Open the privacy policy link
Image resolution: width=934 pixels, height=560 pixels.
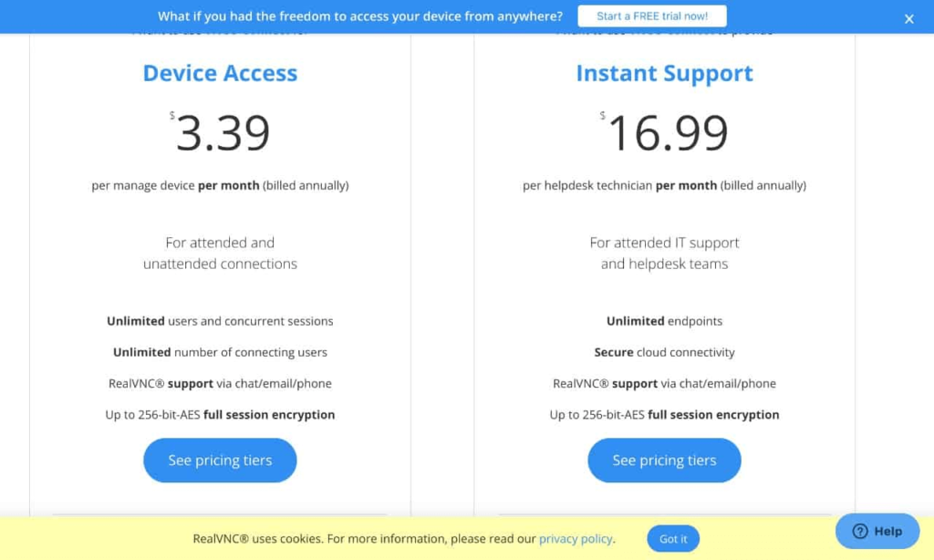[x=576, y=538]
